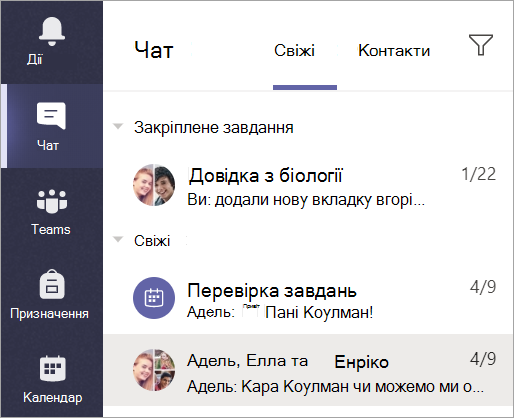Image resolution: width=514 pixels, height=418 pixels.
Task: Open the Довідка з біології chat
Action: (x=308, y=185)
